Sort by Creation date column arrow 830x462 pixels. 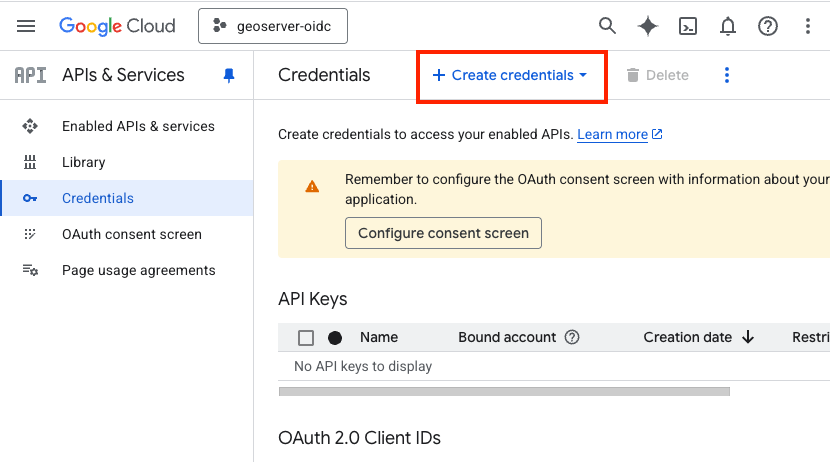coord(748,338)
